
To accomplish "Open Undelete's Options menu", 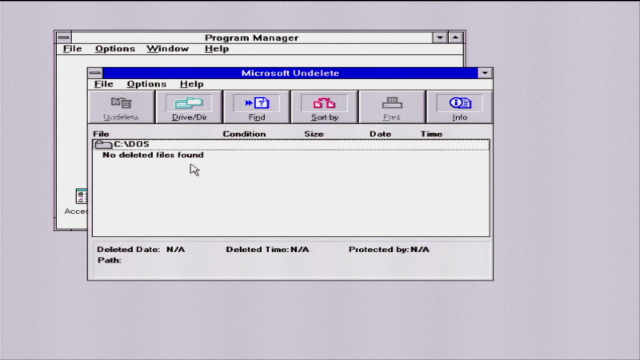I will tap(147, 84).
